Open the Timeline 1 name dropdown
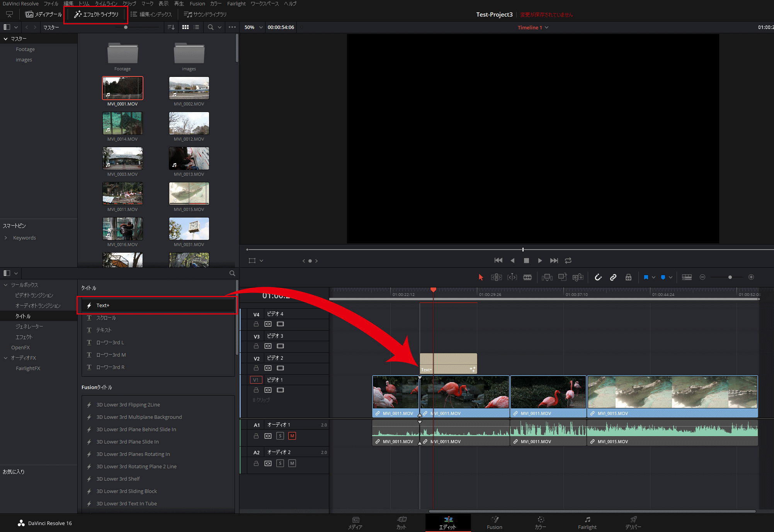Screen dimensions: 774x532 point(546,27)
